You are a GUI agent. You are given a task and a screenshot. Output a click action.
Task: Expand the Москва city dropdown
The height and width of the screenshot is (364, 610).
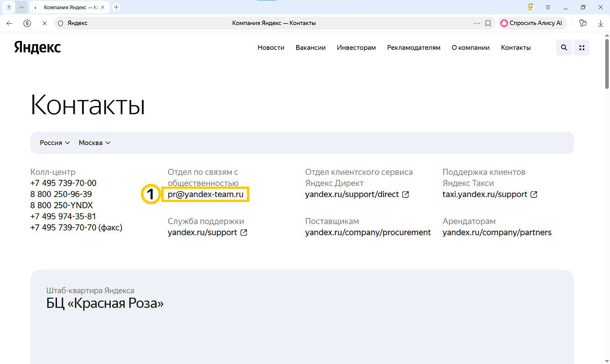[94, 143]
